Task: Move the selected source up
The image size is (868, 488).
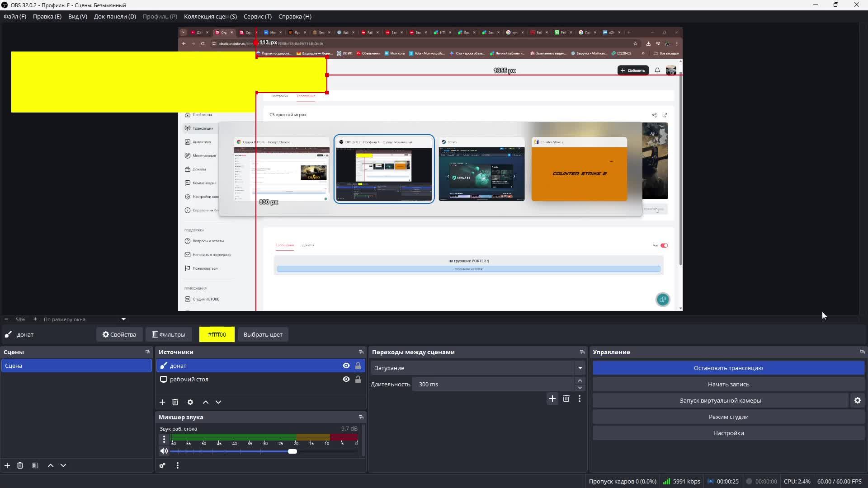Action: pos(205,402)
